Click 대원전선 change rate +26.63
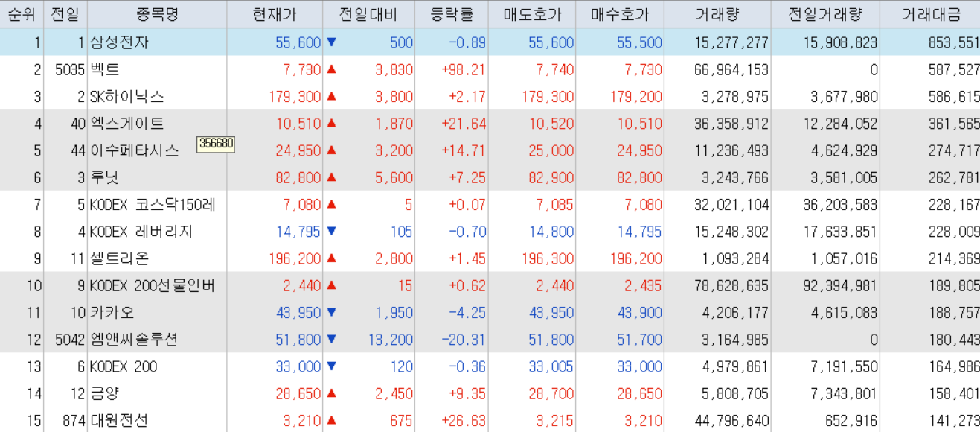This screenshot has width=980, height=432. [x=464, y=421]
